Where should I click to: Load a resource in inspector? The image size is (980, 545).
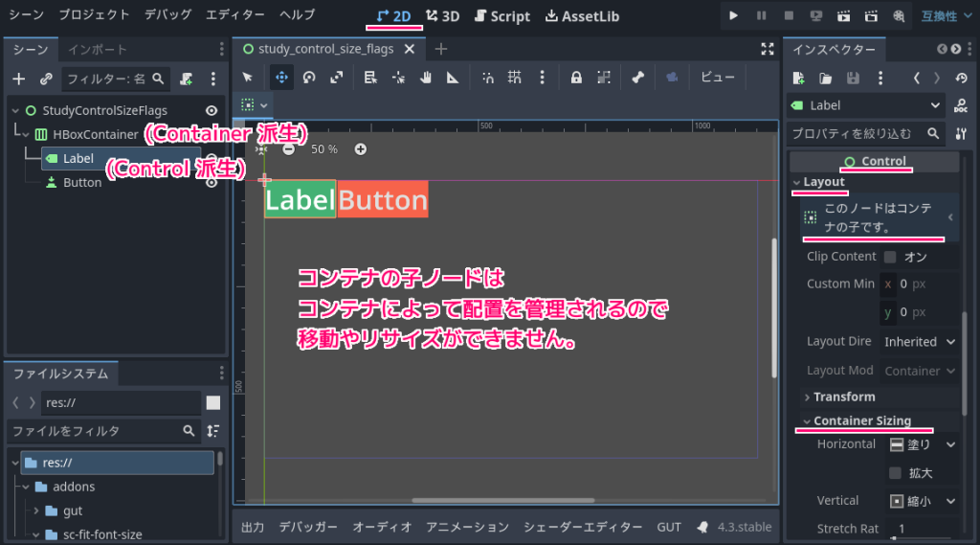[826, 79]
